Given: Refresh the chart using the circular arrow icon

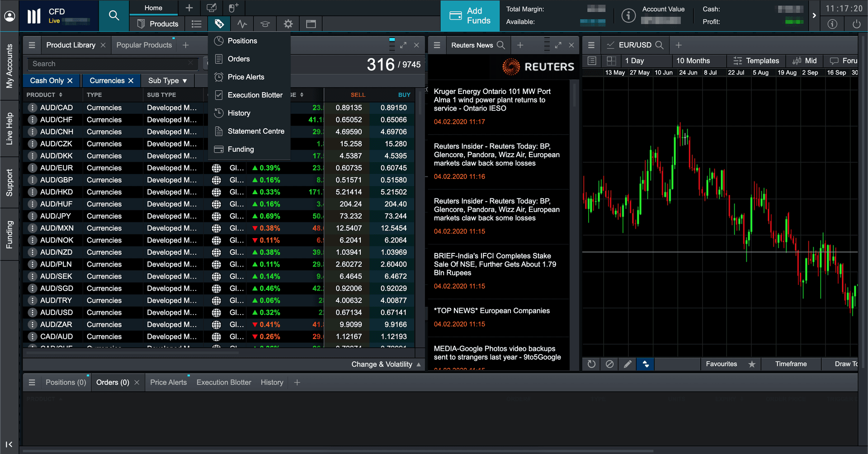Looking at the screenshot, I should pyautogui.click(x=591, y=364).
